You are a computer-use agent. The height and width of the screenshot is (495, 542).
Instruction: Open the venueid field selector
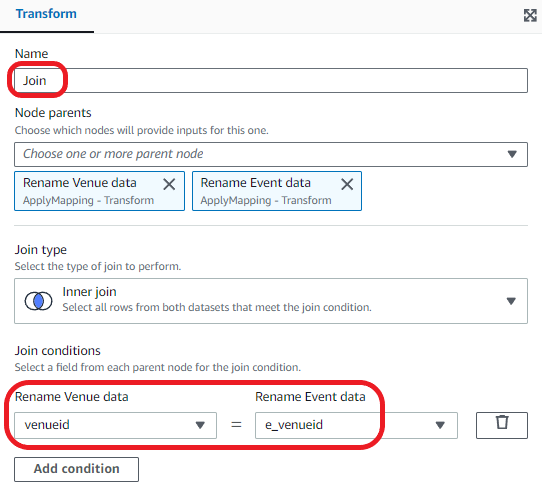115,425
